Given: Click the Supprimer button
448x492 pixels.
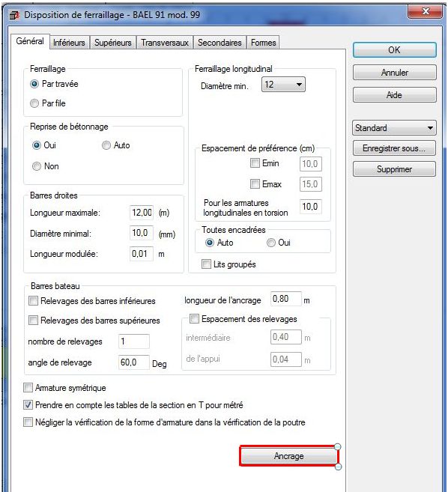Looking at the screenshot, I should [394, 169].
